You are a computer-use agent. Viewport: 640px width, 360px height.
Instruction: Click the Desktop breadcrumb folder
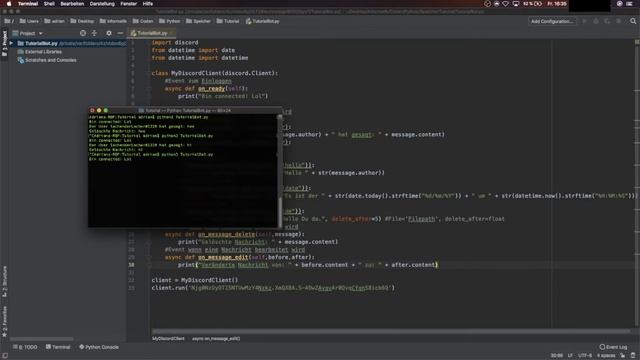pos(82,21)
